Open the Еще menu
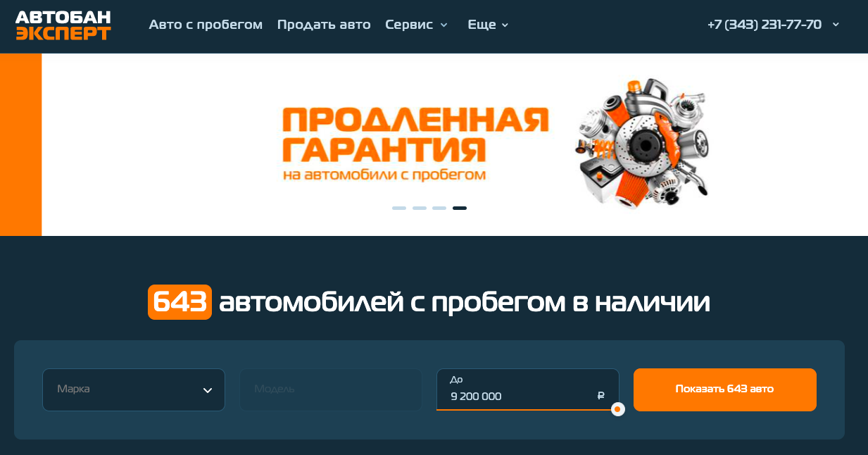 coord(482,25)
